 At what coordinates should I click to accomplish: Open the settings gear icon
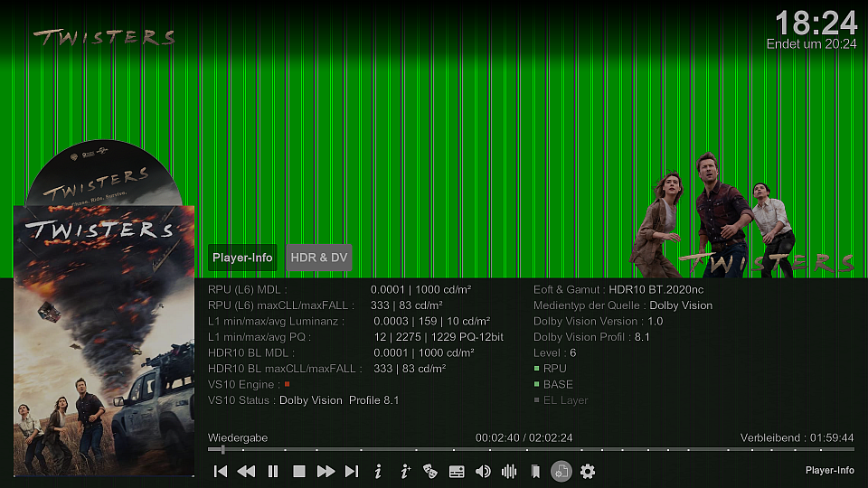[588, 472]
